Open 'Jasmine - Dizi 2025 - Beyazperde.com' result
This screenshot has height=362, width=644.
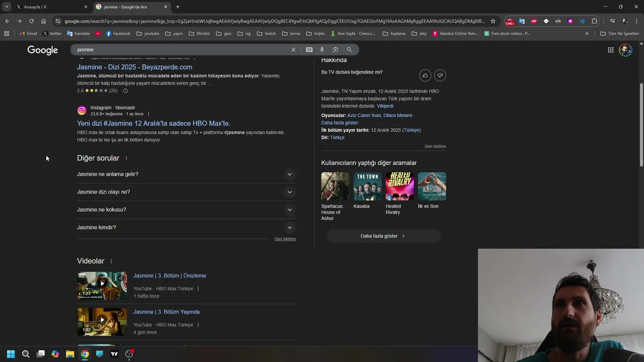134,67
